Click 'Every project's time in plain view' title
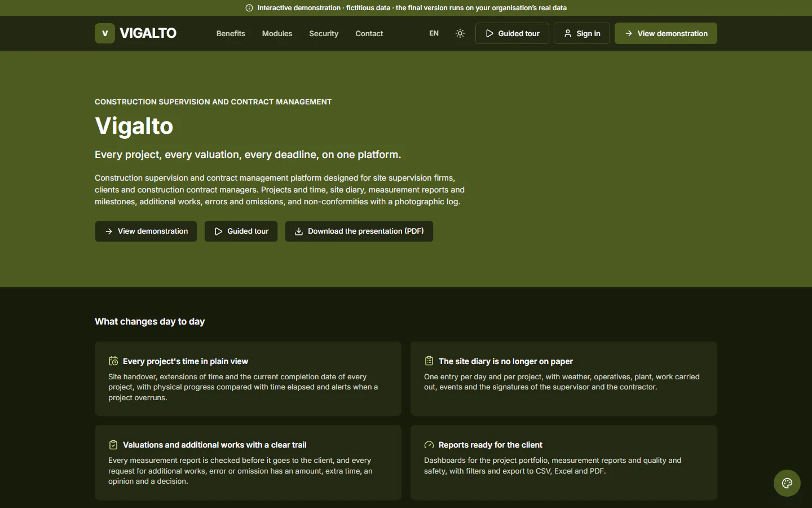The height and width of the screenshot is (508, 812). click(186, 361)
